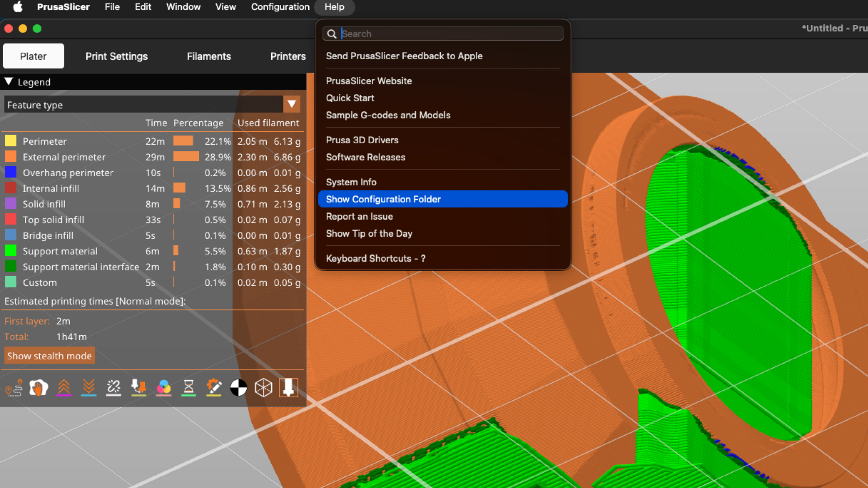Choose Send PrusaSlicer Feedback to Apple
The image size is (868, 488).
pyautogui.click(x=443, y=56)
